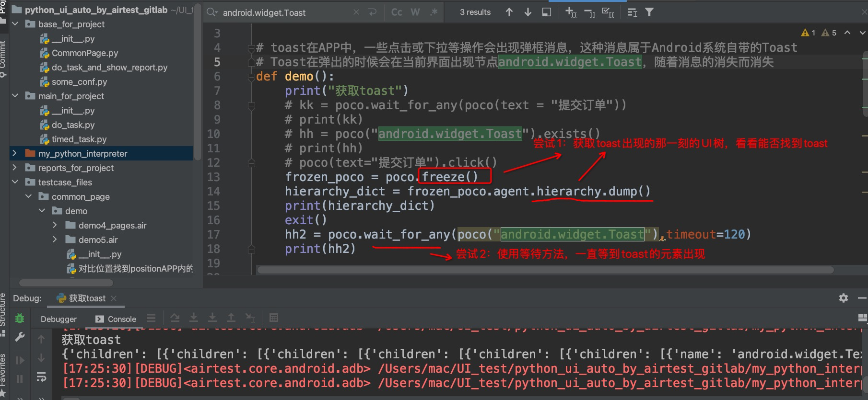Click the console up arrow icon
The image size is (868, 400).
[41, 339]
